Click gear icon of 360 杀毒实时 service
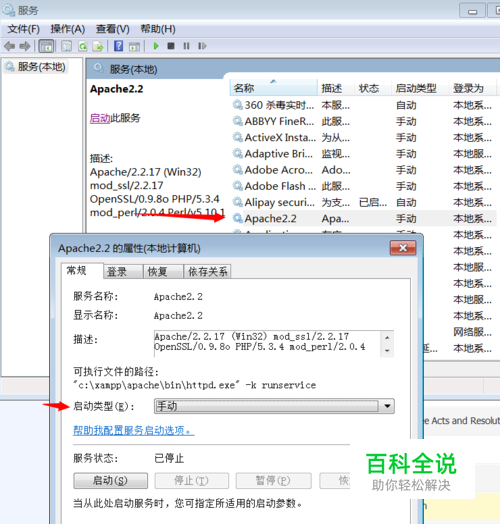The height and width of the screenshot is (524, 500). pos(238,105)
